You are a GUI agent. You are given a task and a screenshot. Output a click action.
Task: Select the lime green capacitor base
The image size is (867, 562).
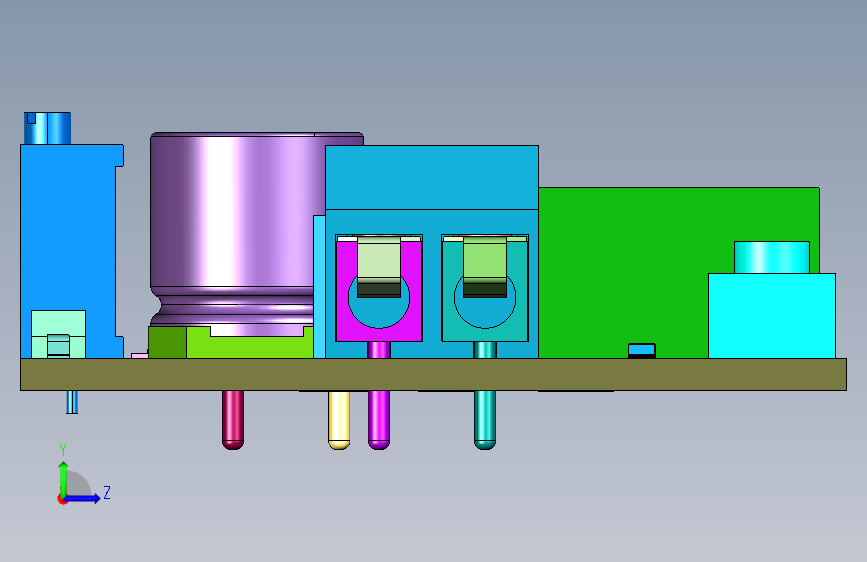(x=250, y=346)
